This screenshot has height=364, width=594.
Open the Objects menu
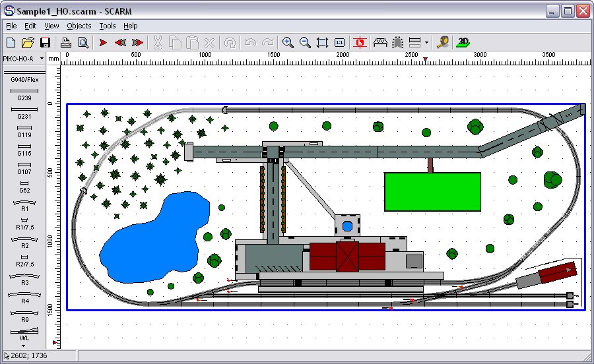coord(79,26)
